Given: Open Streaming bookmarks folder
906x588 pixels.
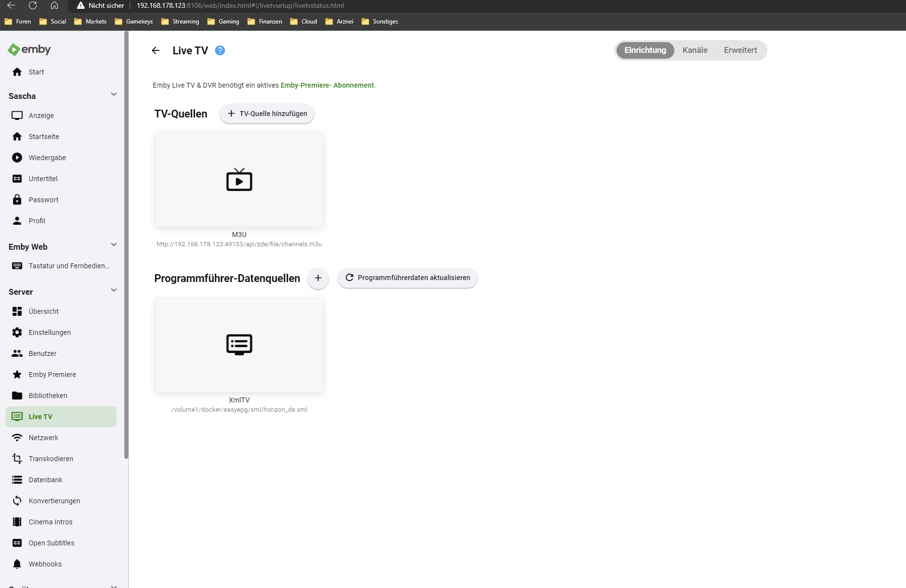Looking at the screenshot, I should click(180, 22).
